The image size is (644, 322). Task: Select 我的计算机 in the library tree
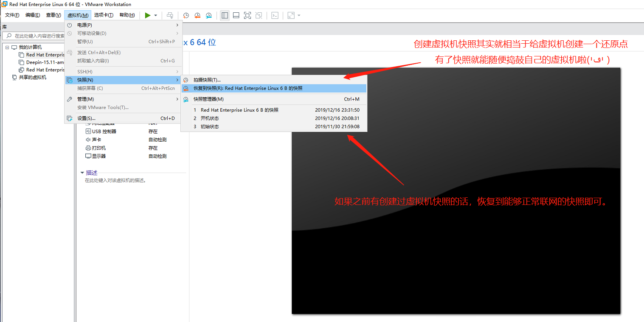pyautogui.click(x=30, y=47)
